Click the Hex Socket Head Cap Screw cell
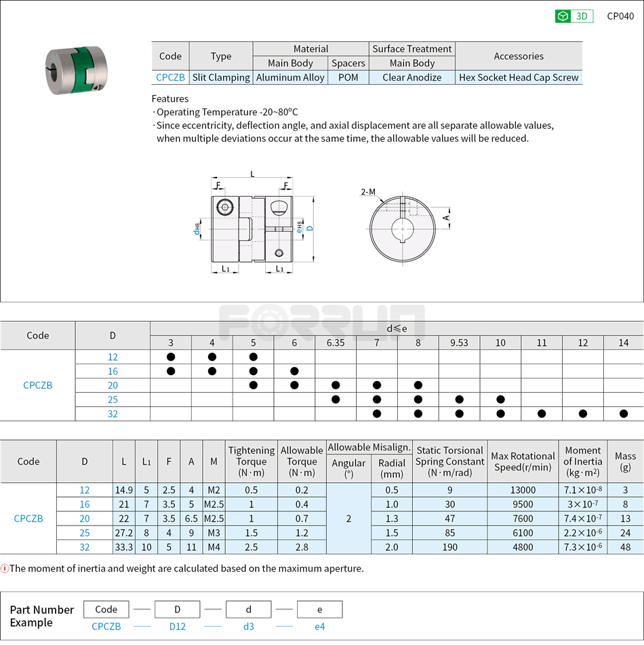 519,77
